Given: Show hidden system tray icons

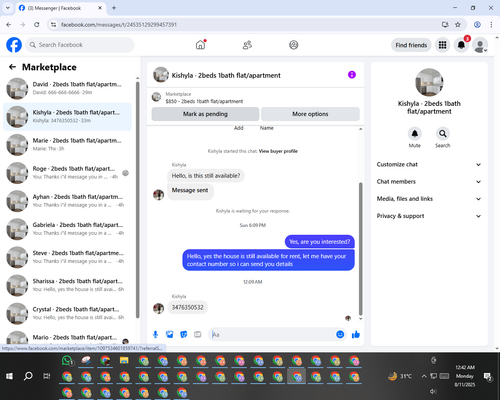Looking at the screenshot, I should pyautogui.click(x=424, y=376).
